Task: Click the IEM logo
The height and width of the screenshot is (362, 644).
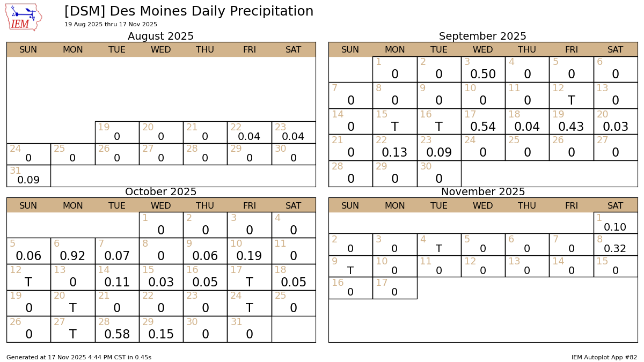Action: tap(24, 17)
